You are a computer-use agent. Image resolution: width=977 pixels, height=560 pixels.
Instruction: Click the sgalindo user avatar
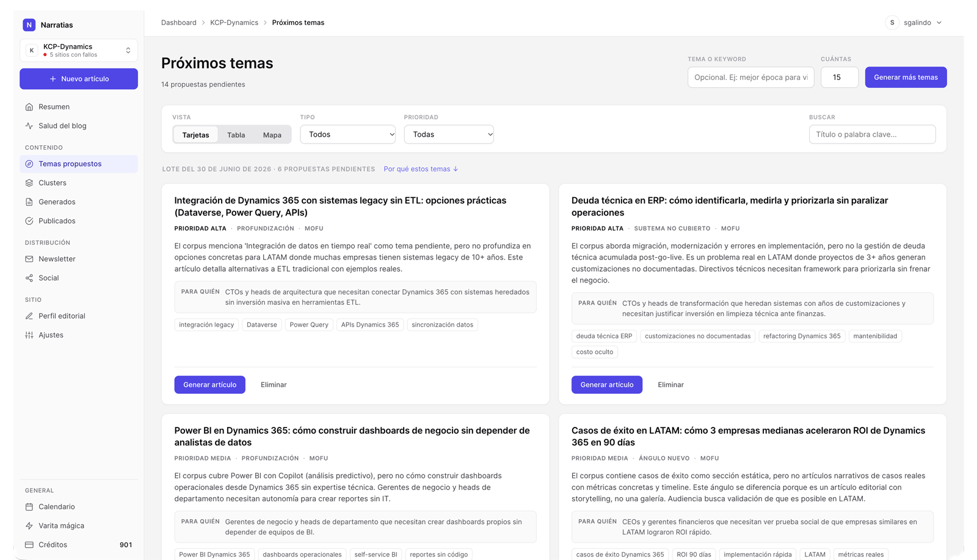(x=892, y=23)
